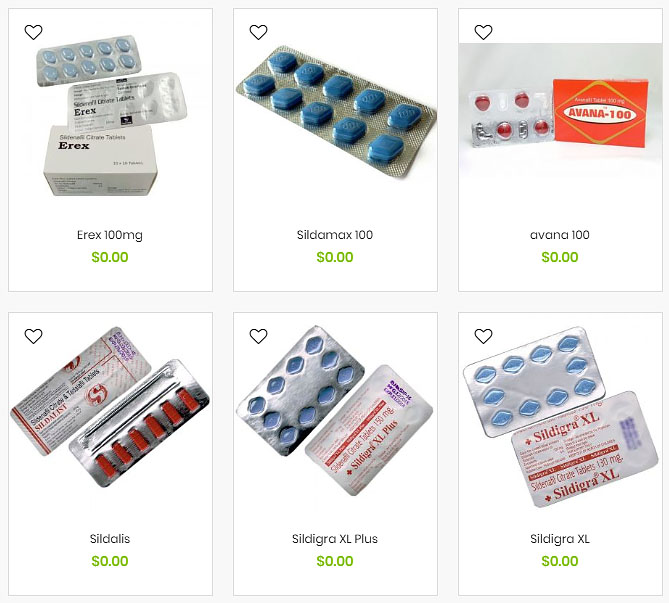This screenshot has width=669, height=603.
Task: Click the Sildigra XL Plus title
Action: click(x=335, y=539)
